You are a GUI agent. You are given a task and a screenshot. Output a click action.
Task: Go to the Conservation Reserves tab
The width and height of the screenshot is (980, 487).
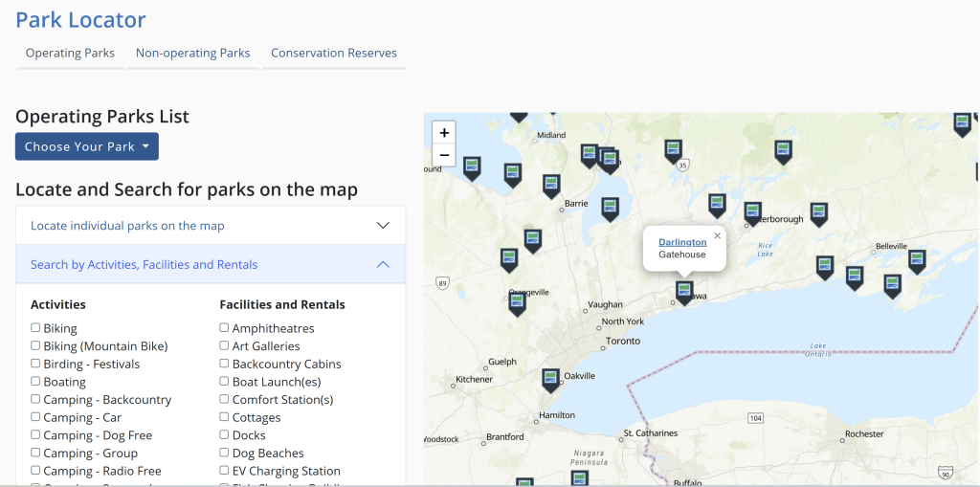[334, 54]
